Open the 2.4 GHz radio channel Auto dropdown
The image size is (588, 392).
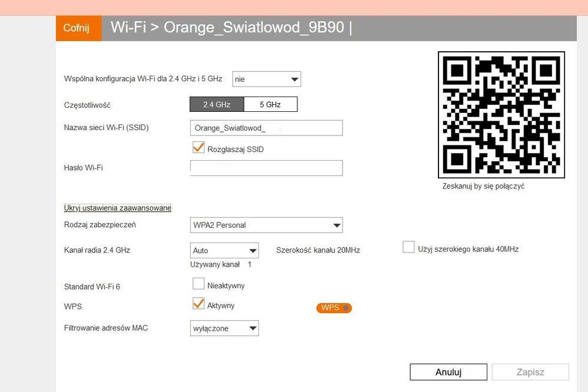(224, 251)
